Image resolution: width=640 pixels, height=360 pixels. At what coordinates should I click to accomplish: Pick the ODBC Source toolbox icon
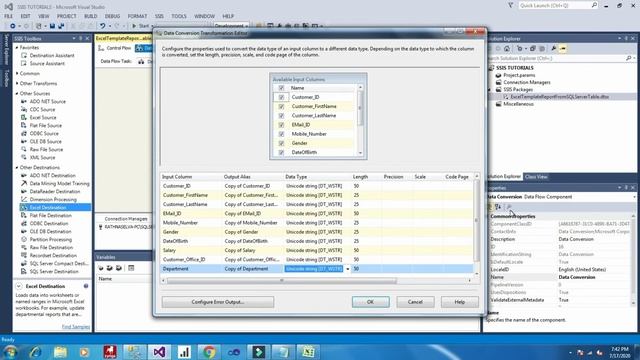(24, 133)
